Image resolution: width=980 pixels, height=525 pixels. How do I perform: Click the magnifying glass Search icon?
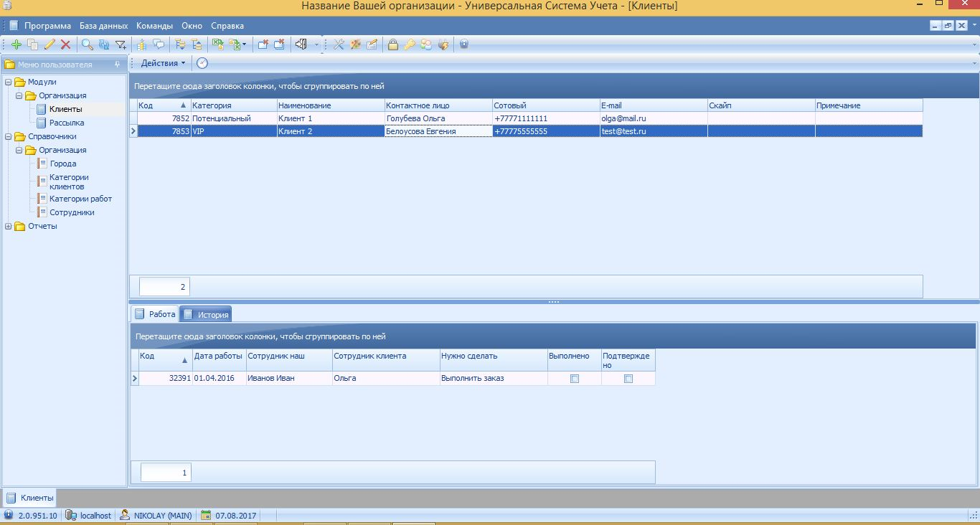(87, 44)
